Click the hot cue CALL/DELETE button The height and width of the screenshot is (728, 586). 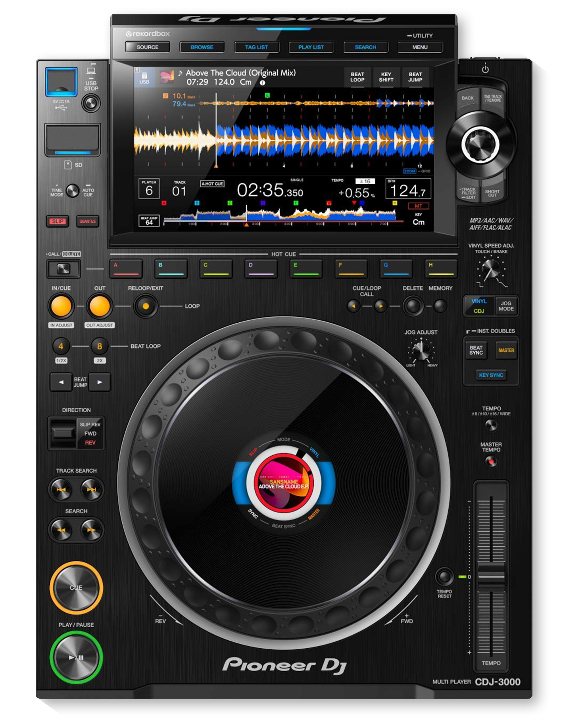pos(63,269)
